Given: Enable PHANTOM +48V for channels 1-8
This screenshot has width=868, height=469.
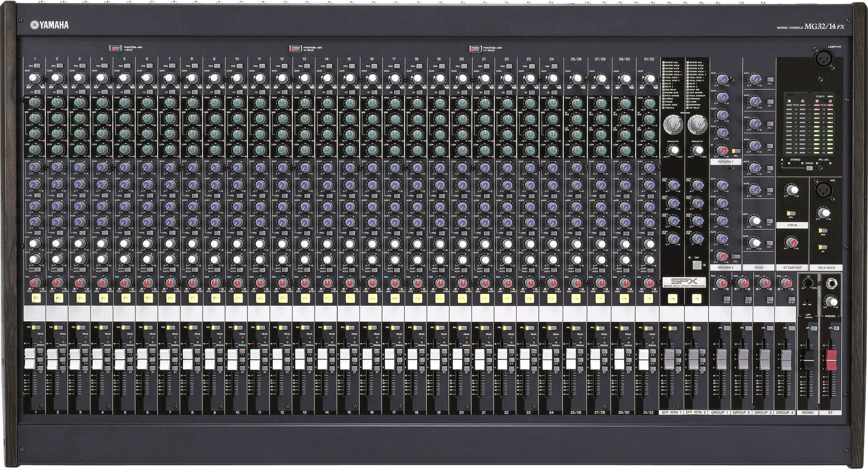Looking at the screenshot, I should tap(115, 49).
